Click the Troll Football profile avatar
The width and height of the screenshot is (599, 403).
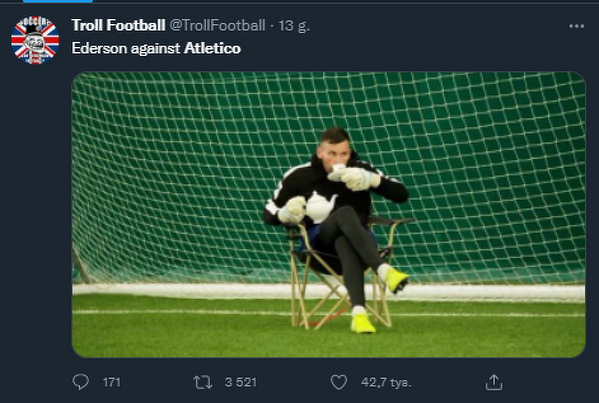click(x=35, y=40)
